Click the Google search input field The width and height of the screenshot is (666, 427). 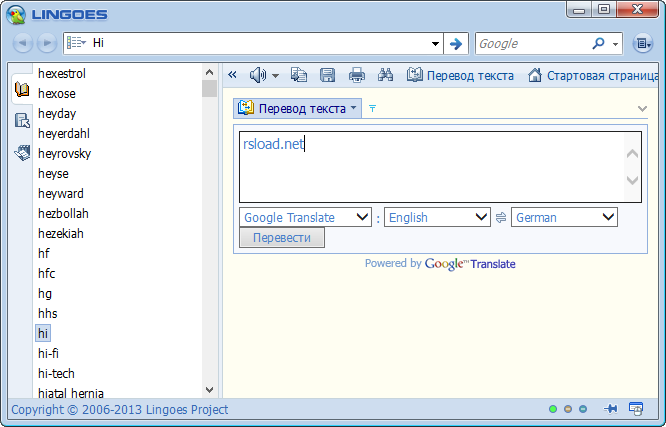[x=533, y=43]
